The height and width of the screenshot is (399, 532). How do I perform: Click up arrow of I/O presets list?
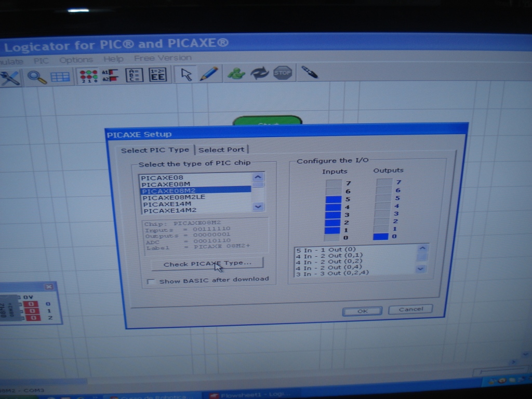point(422,248)
